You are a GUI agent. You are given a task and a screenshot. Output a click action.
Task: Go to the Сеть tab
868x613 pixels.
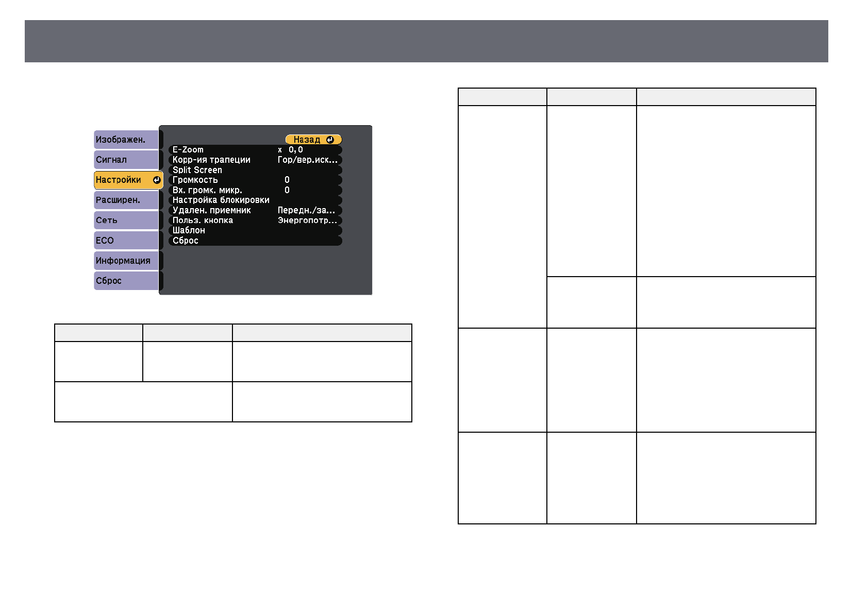click(126, 220)
